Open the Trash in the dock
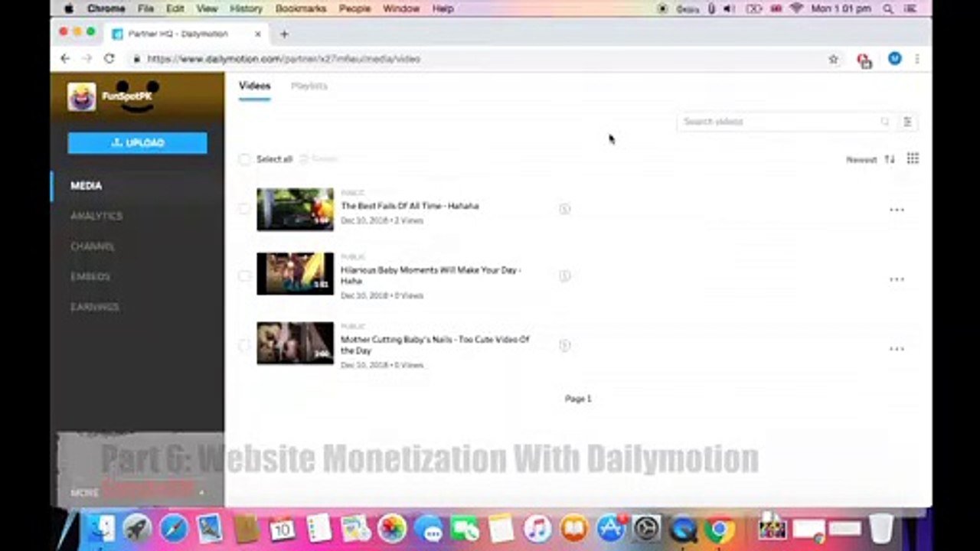Viewport: 980px width, 551px height. click(881, 528)
